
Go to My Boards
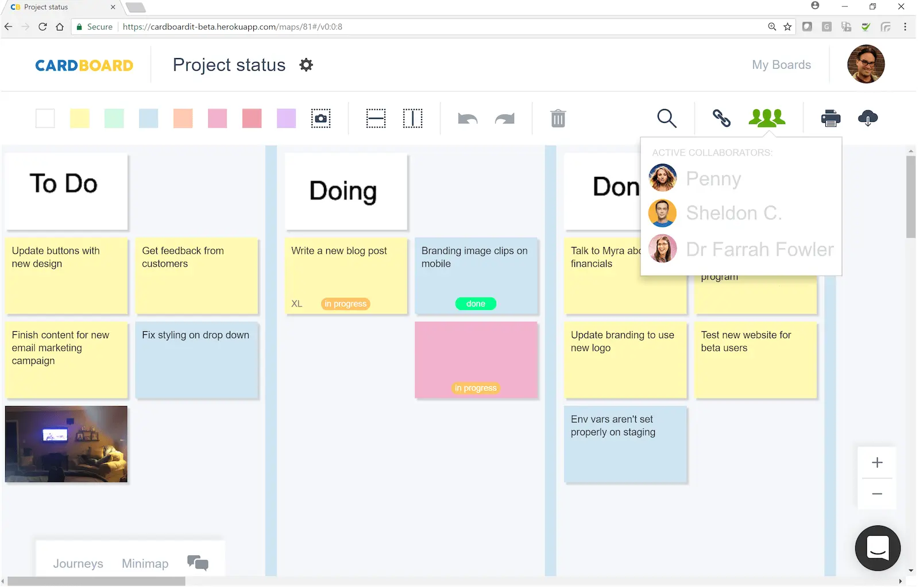[781, 64]
